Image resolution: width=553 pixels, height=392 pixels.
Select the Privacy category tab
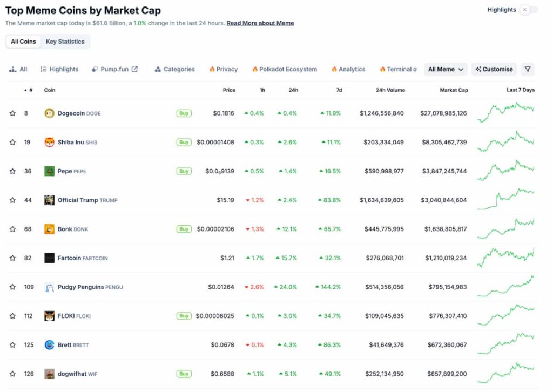224,69
